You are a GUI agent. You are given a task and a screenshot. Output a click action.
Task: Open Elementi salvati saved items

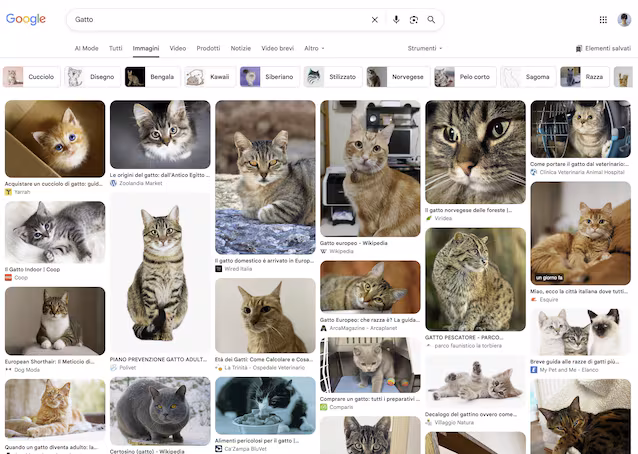pos(603,48)
